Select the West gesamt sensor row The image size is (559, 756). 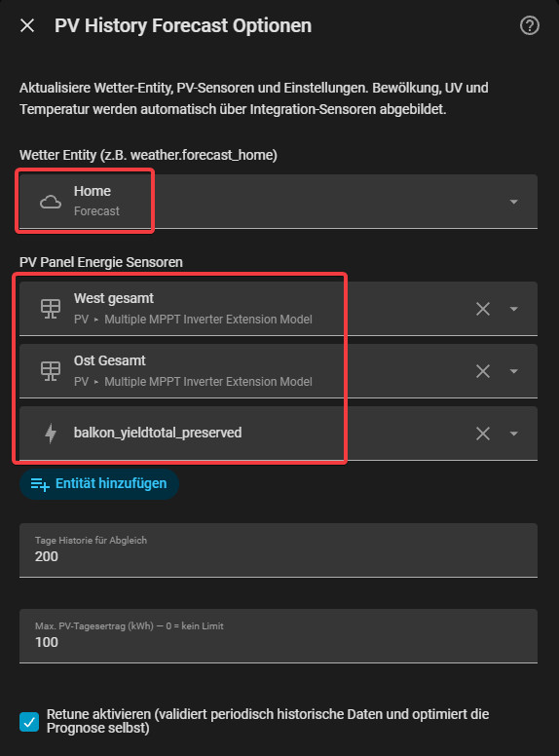(x=279, y=309)
